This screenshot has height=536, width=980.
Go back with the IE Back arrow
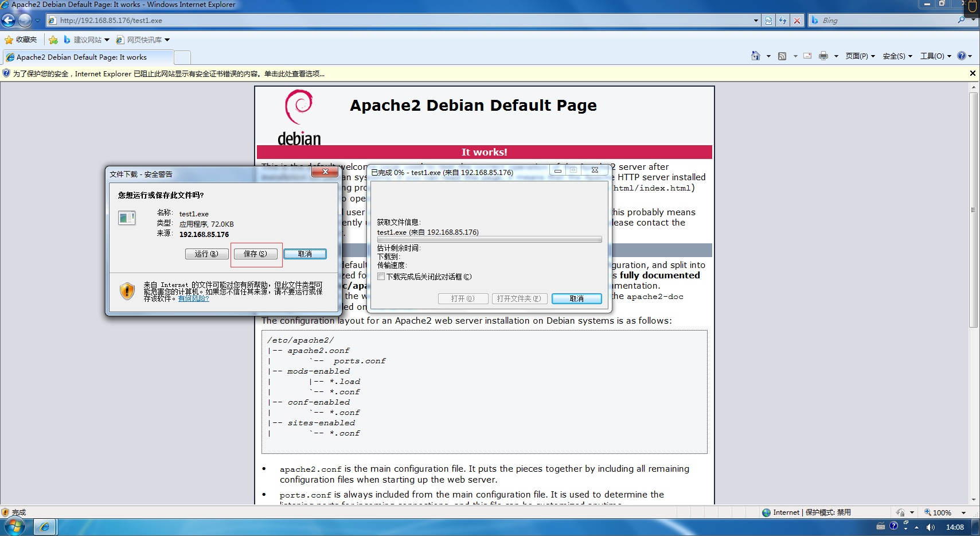click(x=9, y=21)
